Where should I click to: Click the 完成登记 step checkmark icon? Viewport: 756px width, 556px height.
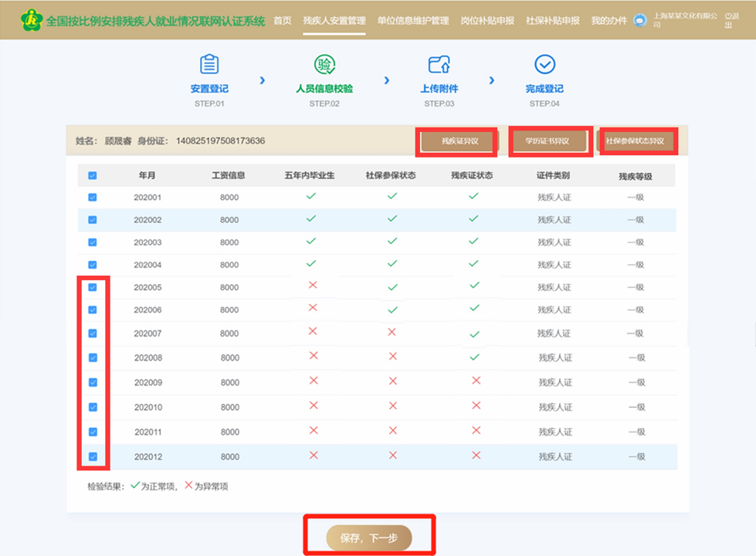click(544, 64)
